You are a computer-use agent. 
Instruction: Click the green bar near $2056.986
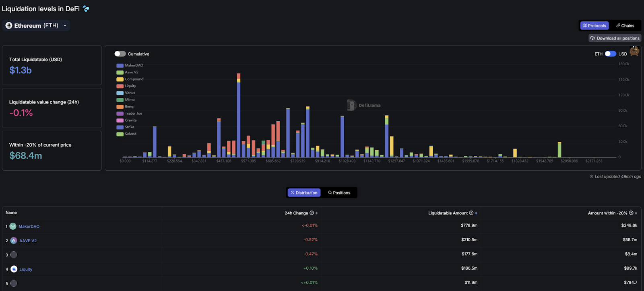click(559, 149)
